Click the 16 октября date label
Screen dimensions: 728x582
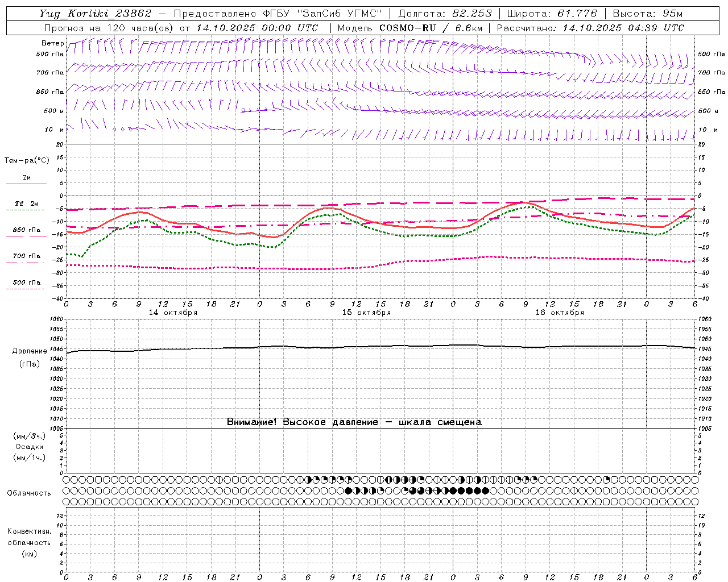(560, 313)
